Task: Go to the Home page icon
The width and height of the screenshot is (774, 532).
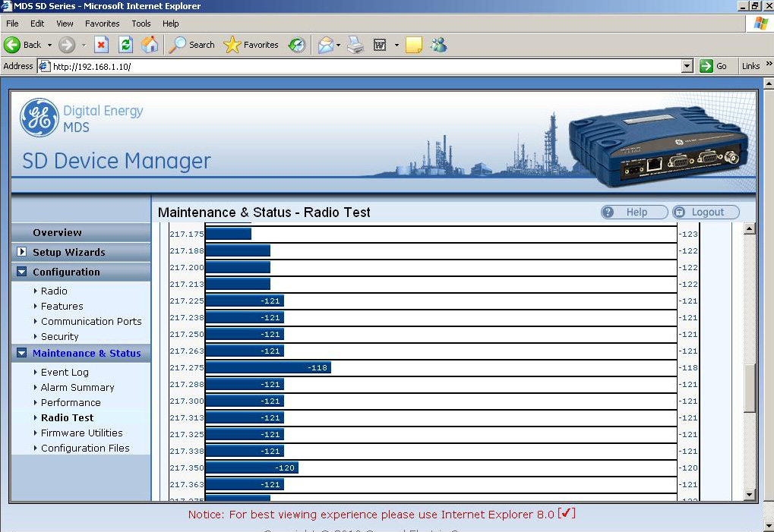Action: pos(150,45)
